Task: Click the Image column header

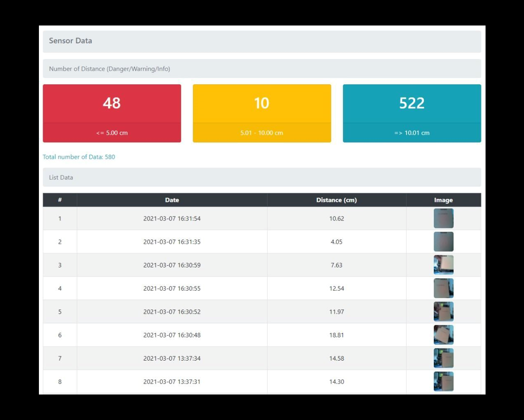Action: coord(443,200)
